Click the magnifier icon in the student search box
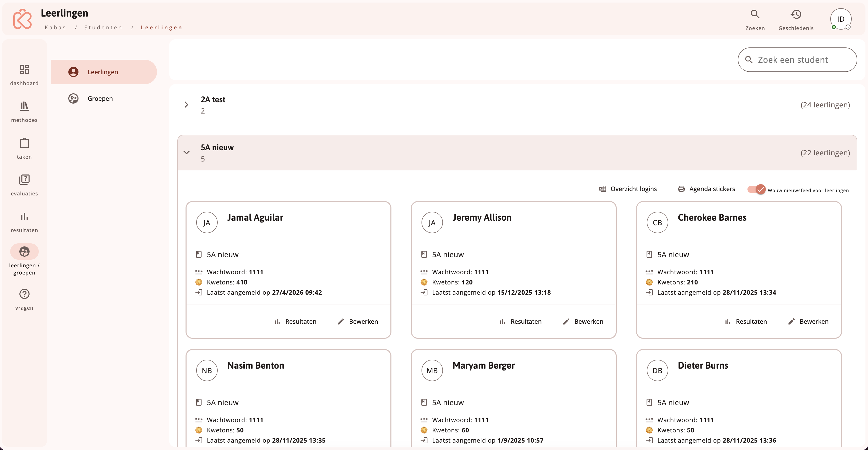This screenshot has width=868, height=450. 749,60
